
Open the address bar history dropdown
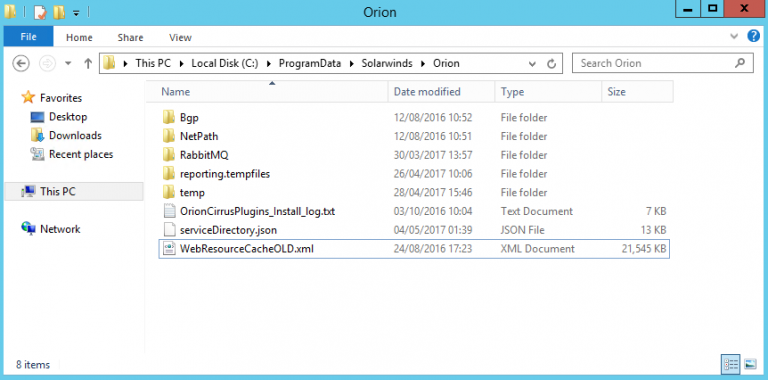coord(532,64)
